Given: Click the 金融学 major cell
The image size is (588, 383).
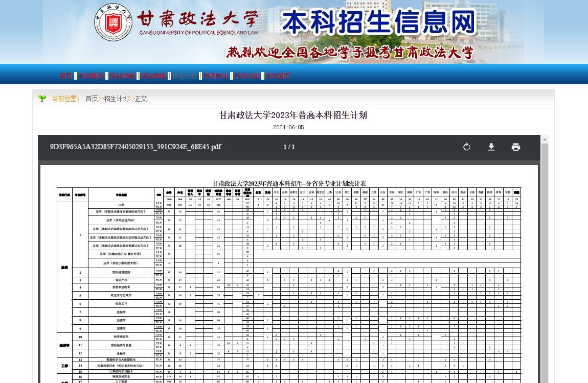Looking at the screenshot, I should coord(121,353).
